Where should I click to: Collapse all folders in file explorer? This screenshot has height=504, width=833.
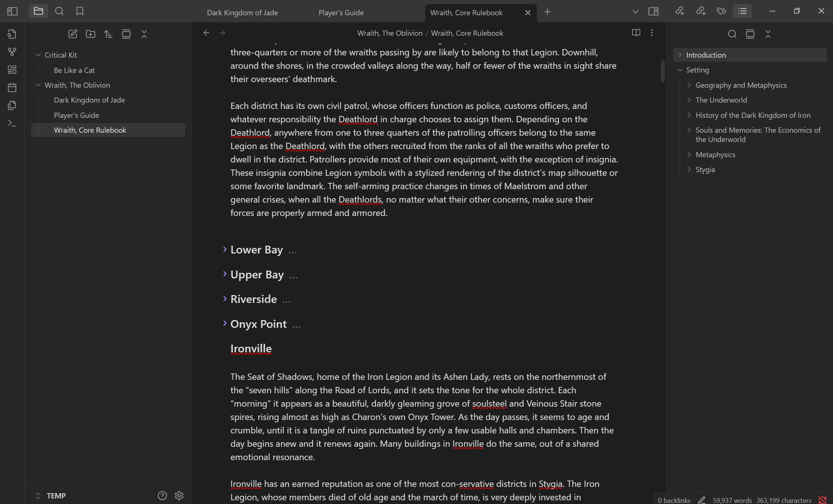[x=144, y=34]
